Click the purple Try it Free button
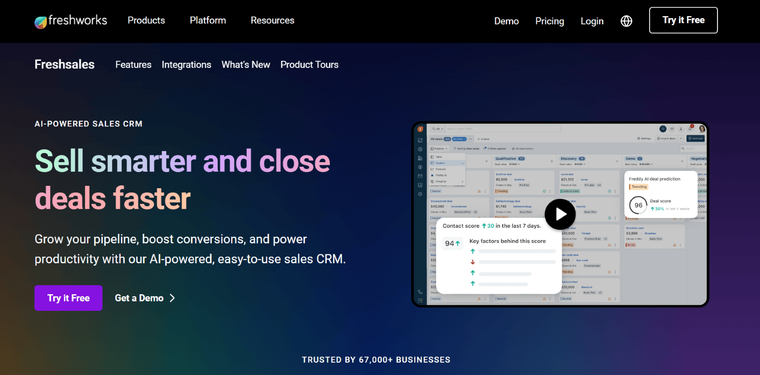The width and height of the screenshot is (760, 375). [68, 298]
